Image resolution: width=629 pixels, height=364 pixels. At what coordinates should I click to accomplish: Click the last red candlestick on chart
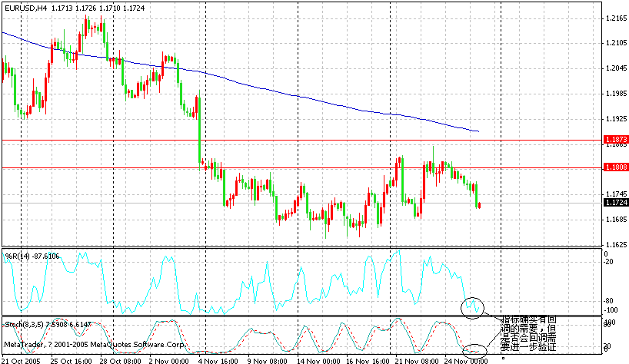tap(479, 206)
